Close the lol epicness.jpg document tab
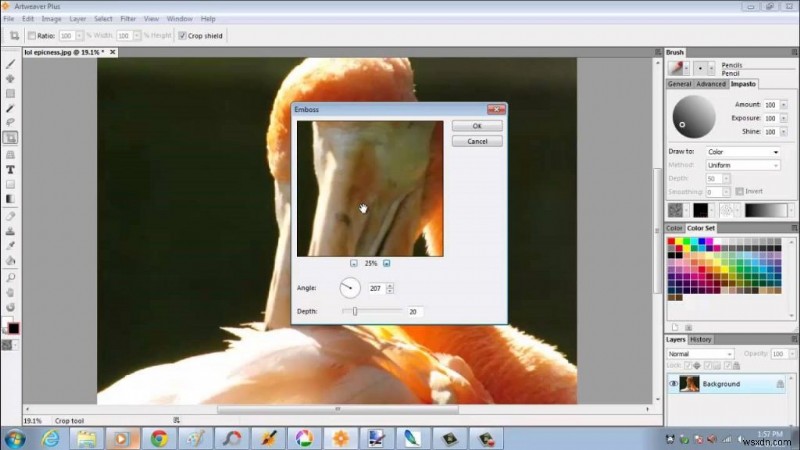Viewport: 800px width, 450px height. [113, 52]
